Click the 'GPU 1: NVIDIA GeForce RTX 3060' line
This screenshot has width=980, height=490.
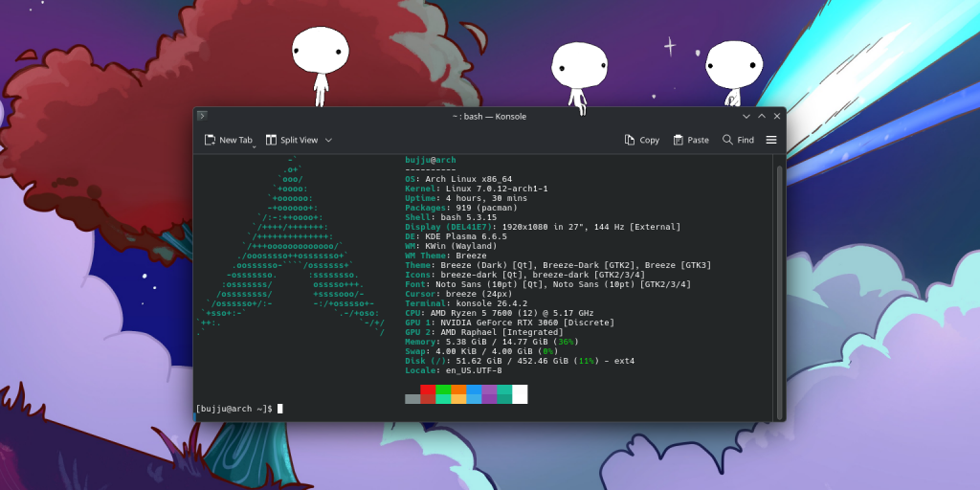pyautogui.click(x=509, y=323)
